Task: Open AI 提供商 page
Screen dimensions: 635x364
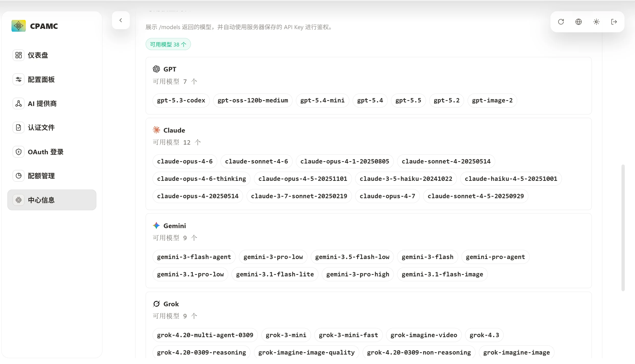Action: (x=52, y=103)
